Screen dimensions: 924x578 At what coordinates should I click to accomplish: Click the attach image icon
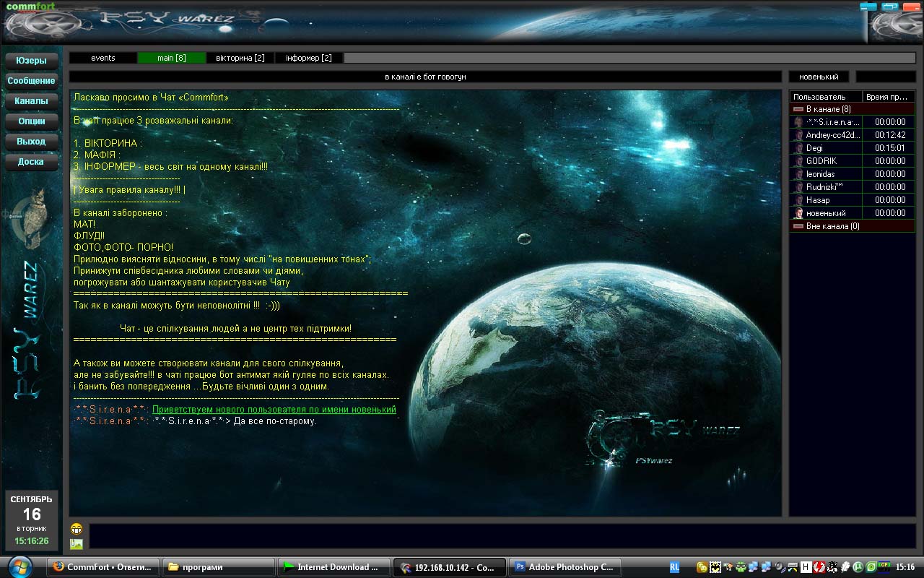tap(77, 544)
